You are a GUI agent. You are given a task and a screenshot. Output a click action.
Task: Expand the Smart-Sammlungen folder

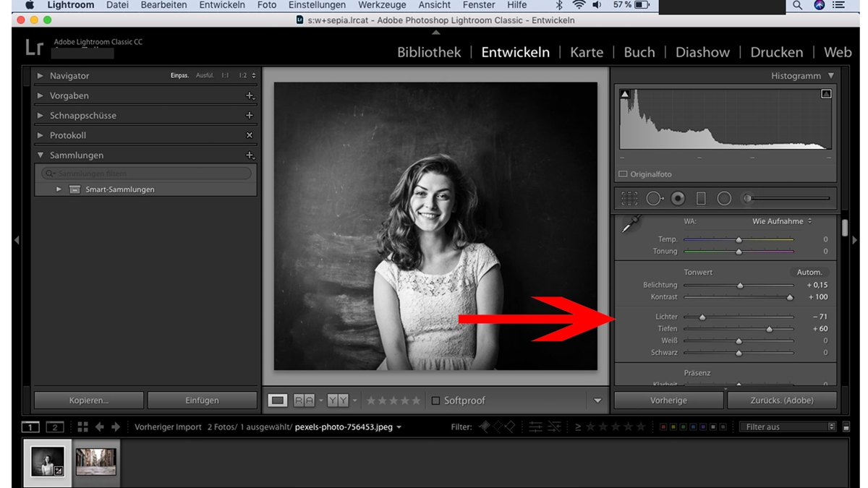tap(59, 189)
